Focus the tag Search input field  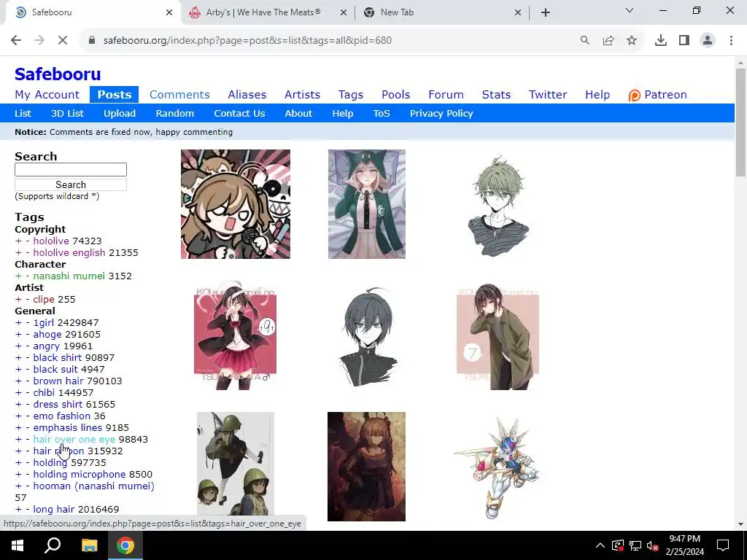[71, 169]
